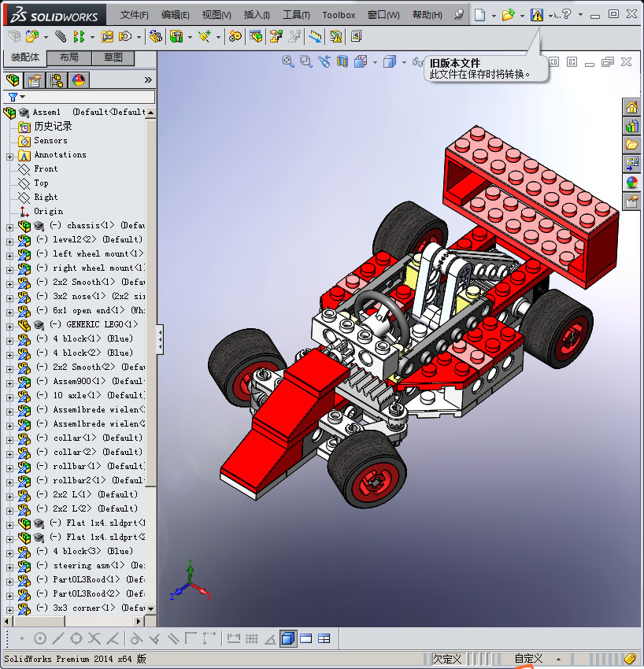Expand the rollbar<1> tree node
This screenshot has width=644, height=669.
(x=9, y=468)
